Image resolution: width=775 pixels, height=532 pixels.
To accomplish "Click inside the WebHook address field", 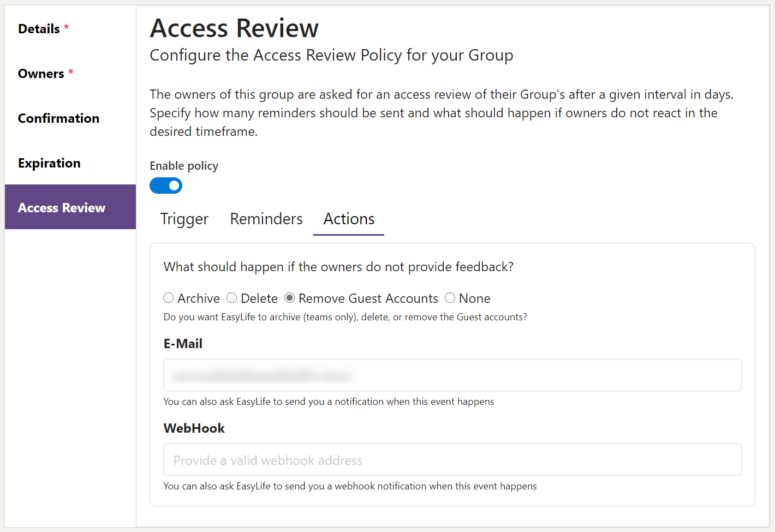I will [x=451, y=459].
